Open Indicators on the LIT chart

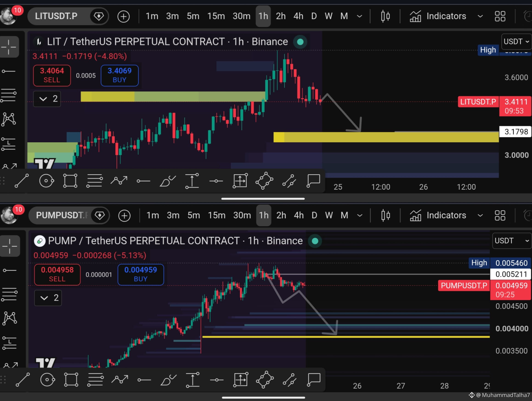[438, 16]
